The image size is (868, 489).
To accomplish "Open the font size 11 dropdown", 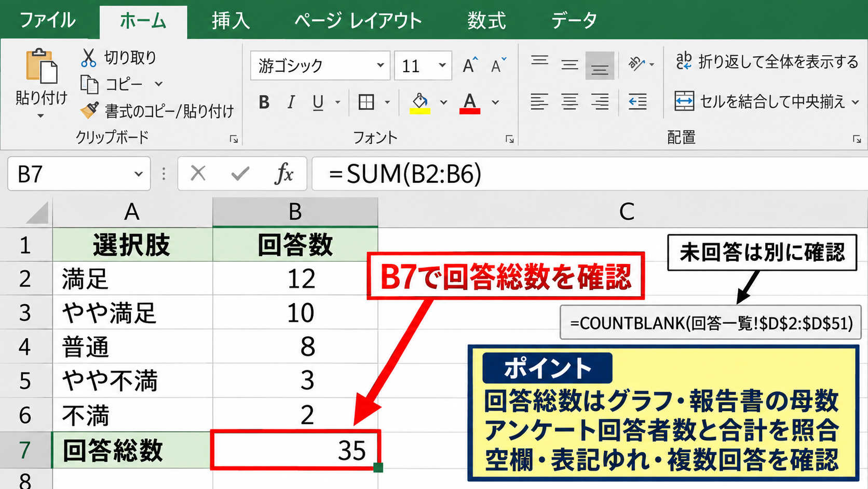I will (442, 65).
